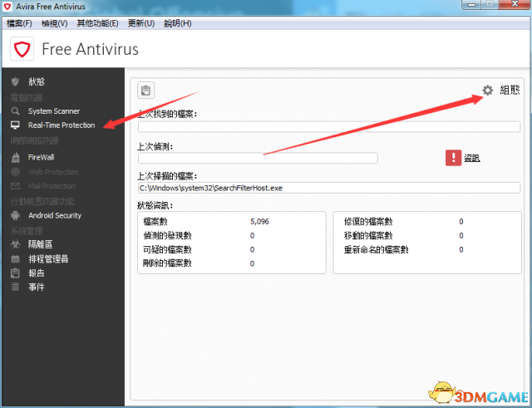Open the 說明(H) menu

178,23
